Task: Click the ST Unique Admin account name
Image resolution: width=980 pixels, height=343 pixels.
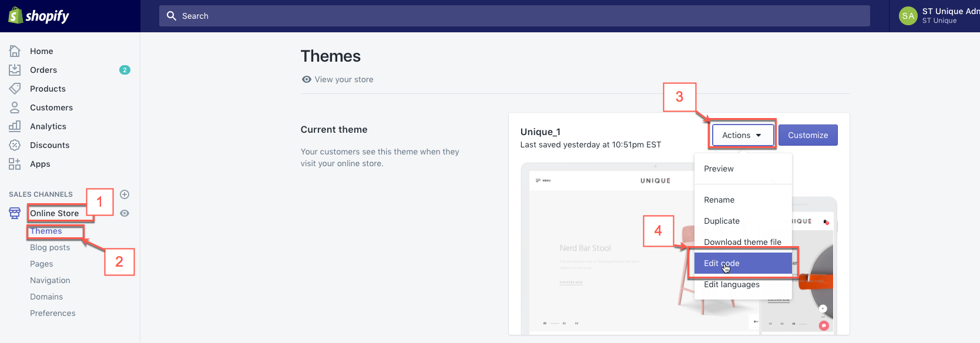Action: 951,11
